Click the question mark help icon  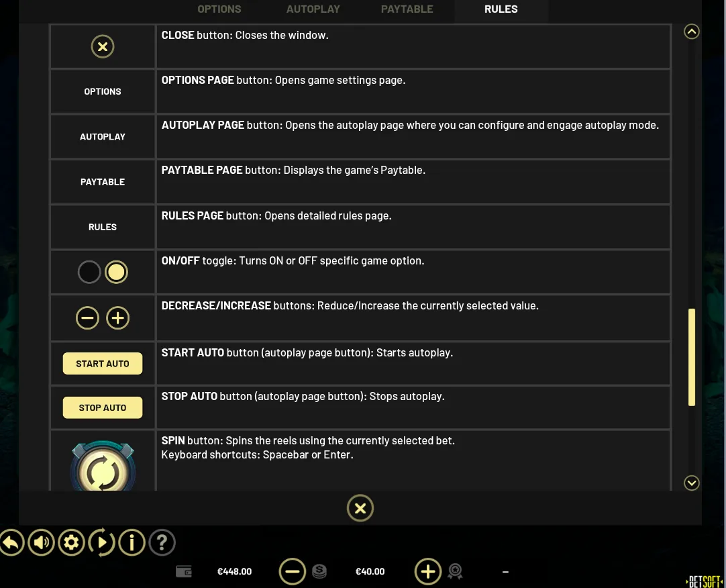point(162,542)
